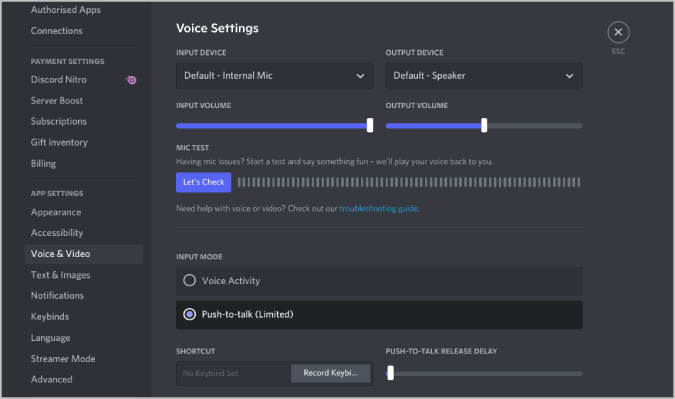Select Push-to-talk (Limited) input mode
This screenshot has width=675, height=399.
379,315
